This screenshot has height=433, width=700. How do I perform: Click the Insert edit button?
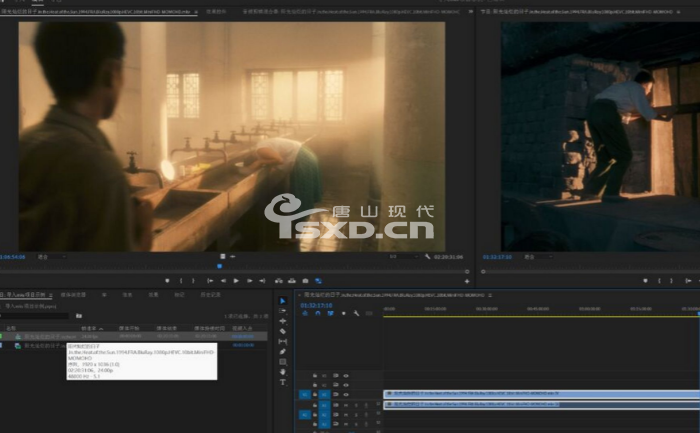(279, 281)
